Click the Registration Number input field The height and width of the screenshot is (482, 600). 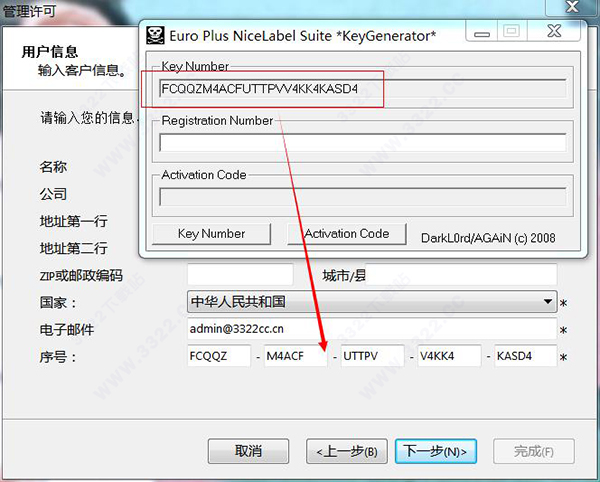point(362,143)
